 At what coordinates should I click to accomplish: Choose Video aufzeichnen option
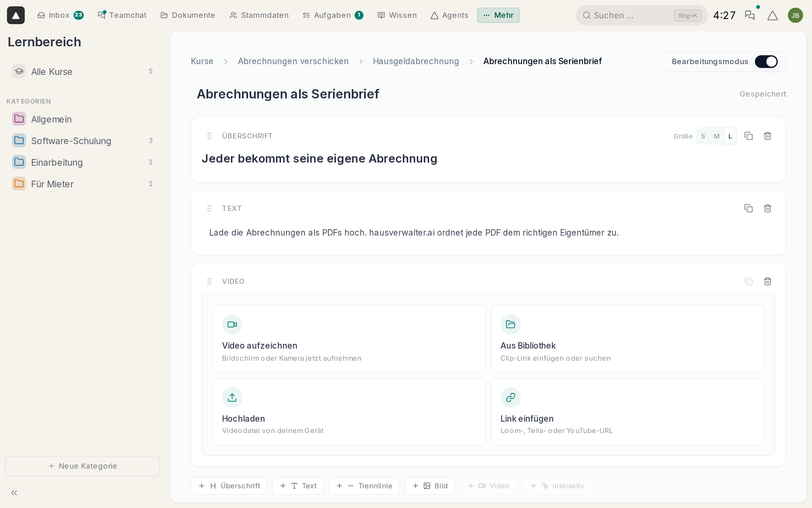[349, 339]
